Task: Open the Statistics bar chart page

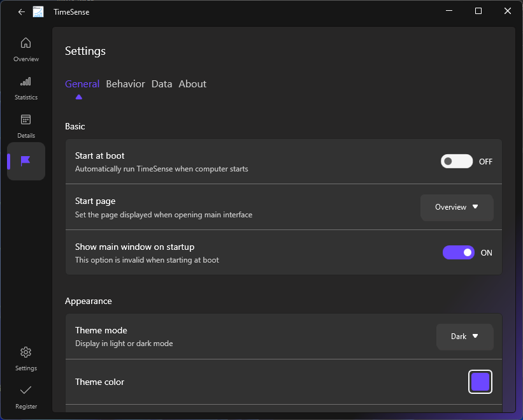Action: click(26, 89)
